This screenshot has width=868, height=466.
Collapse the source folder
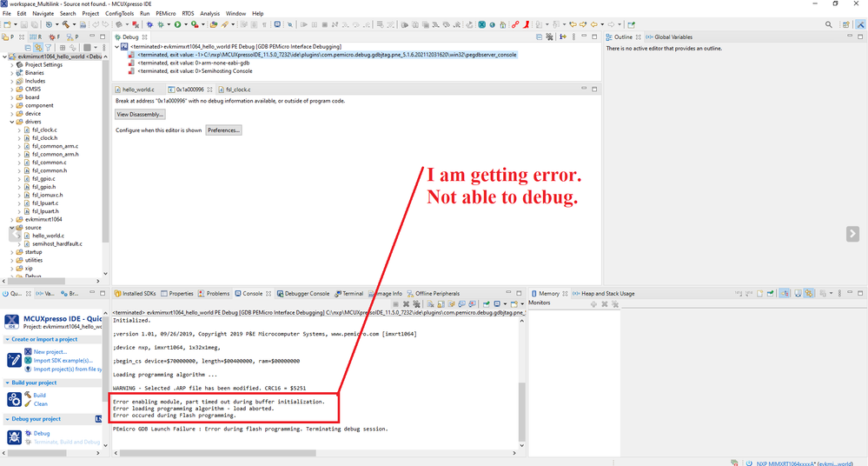[x=12, y=228]
